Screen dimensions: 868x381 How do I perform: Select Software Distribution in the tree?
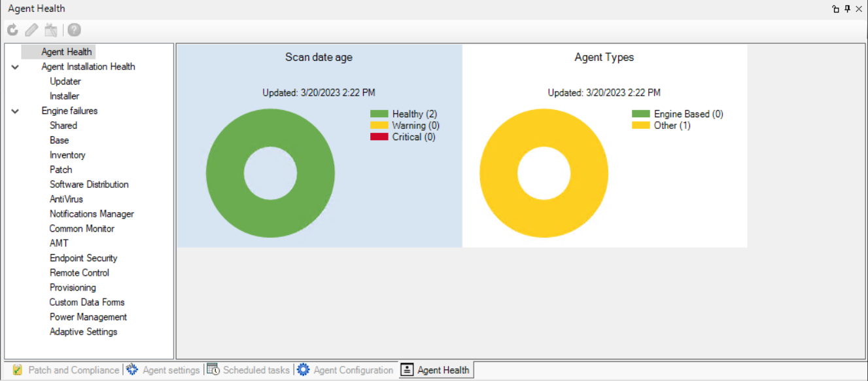(89, 185)
